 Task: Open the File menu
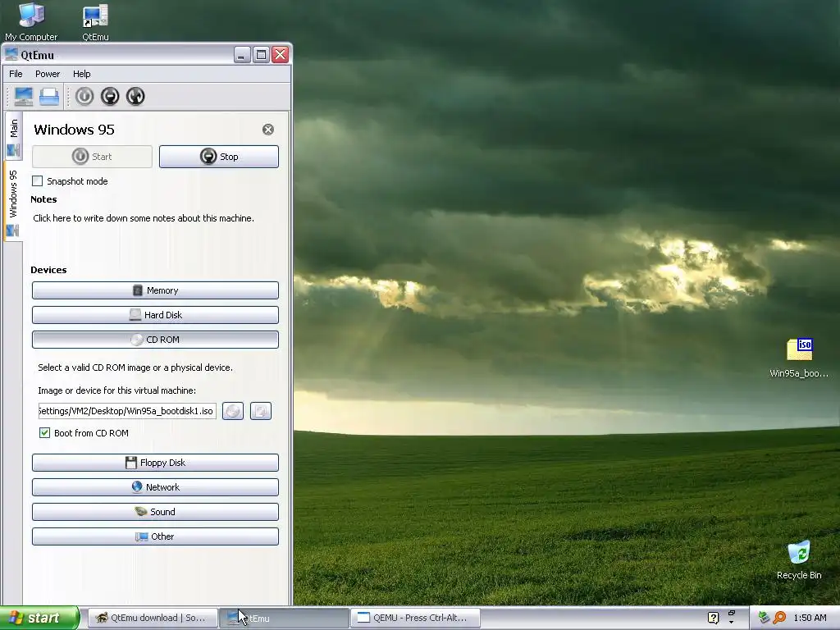[16, 74]
